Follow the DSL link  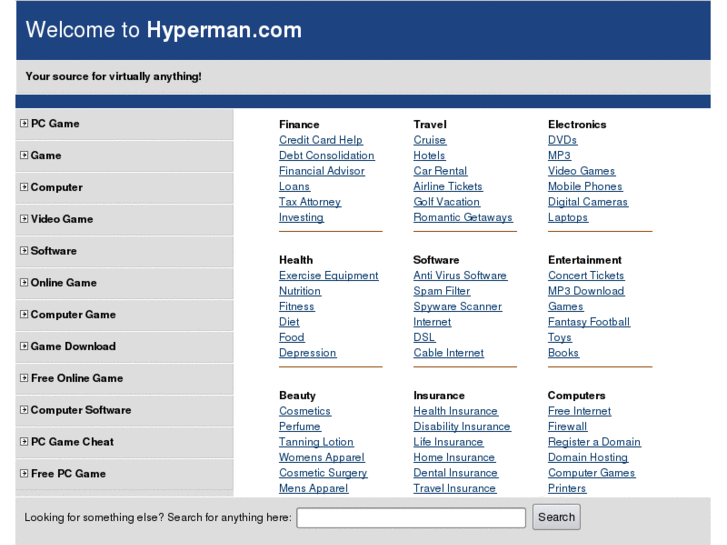coord(424,337)
